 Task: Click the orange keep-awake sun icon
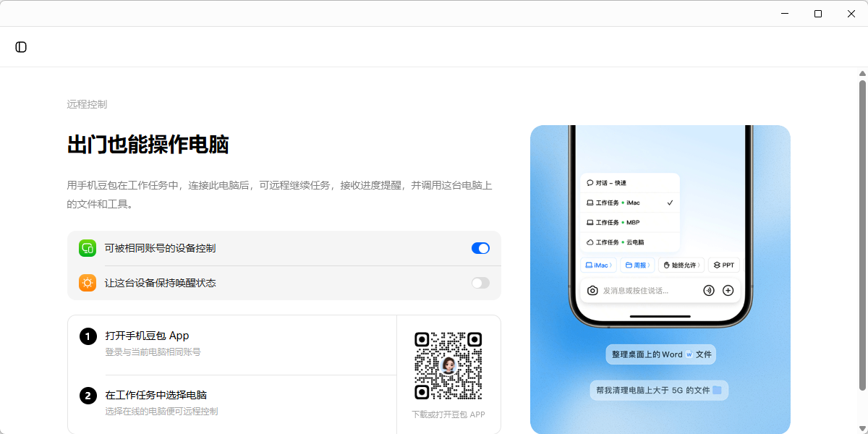(x=88, y=283)
